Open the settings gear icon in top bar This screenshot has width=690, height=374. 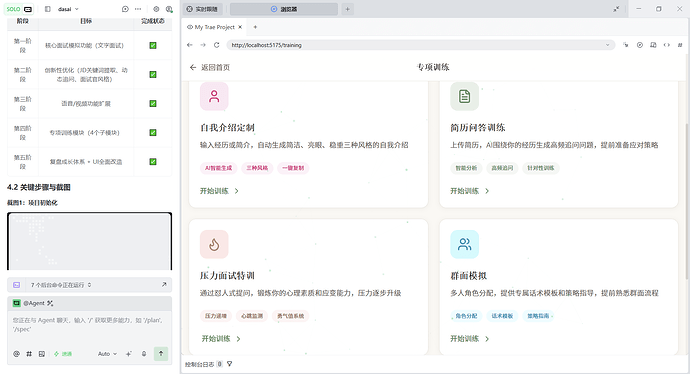click(156, 9)
